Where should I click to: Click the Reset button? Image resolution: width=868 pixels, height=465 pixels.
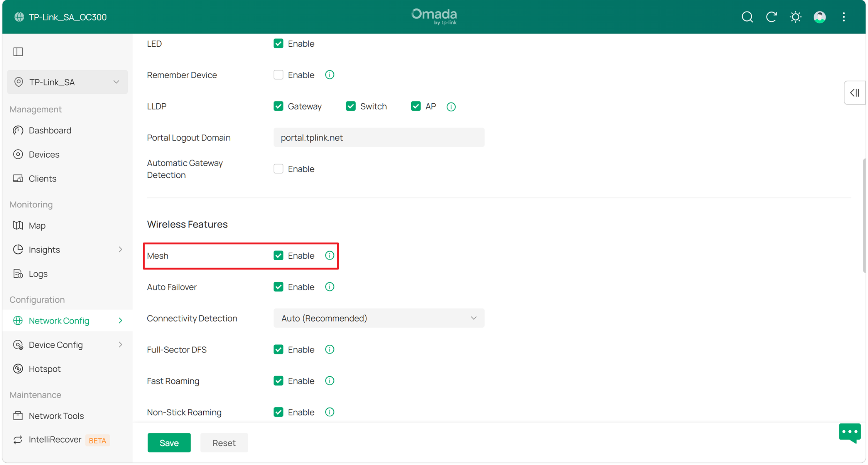224,443
